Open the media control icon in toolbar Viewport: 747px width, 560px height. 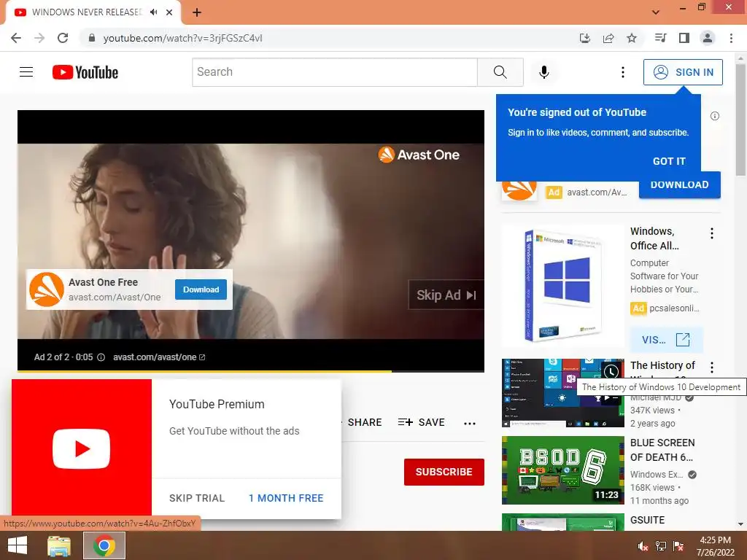pos(661,38)
